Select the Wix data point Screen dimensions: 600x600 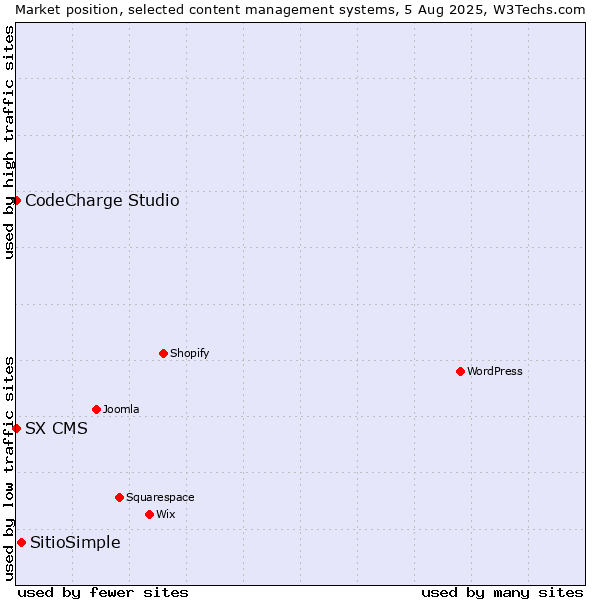150,515
